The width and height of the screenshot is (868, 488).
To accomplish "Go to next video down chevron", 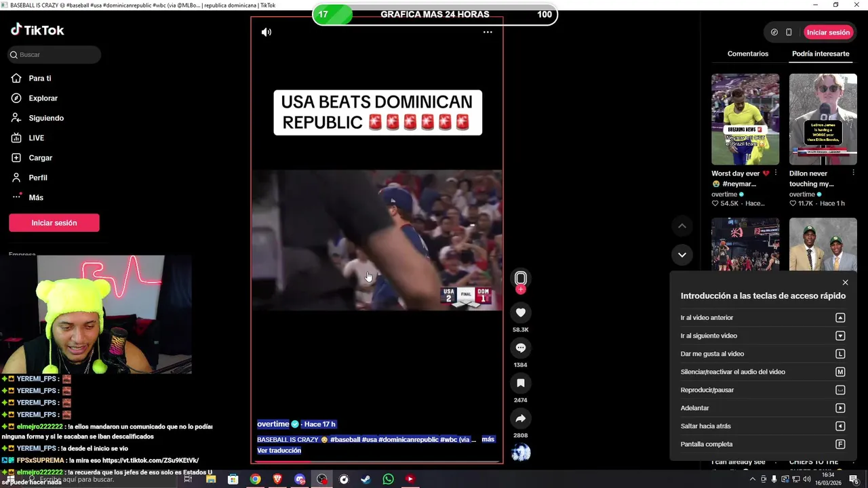I will tap(682, 255).
